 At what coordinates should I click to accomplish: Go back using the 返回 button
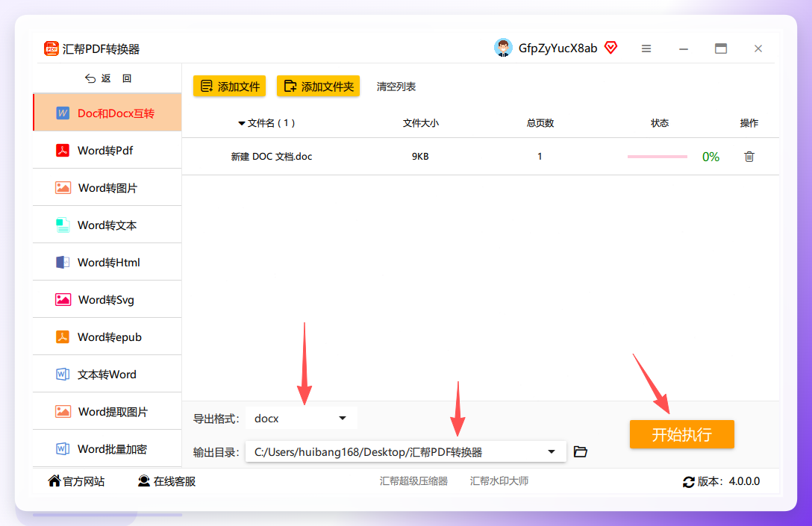[x=108, y=78]
